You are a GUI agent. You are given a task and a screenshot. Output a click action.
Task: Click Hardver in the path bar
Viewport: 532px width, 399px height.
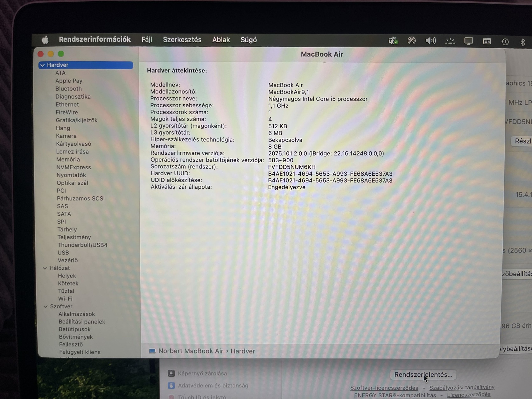coord(243,351)
